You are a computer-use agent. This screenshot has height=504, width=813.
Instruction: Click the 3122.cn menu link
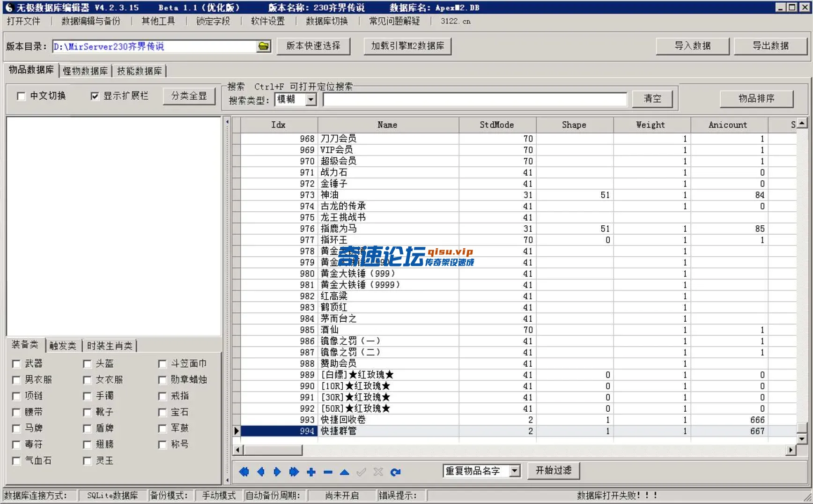(455, 21)
